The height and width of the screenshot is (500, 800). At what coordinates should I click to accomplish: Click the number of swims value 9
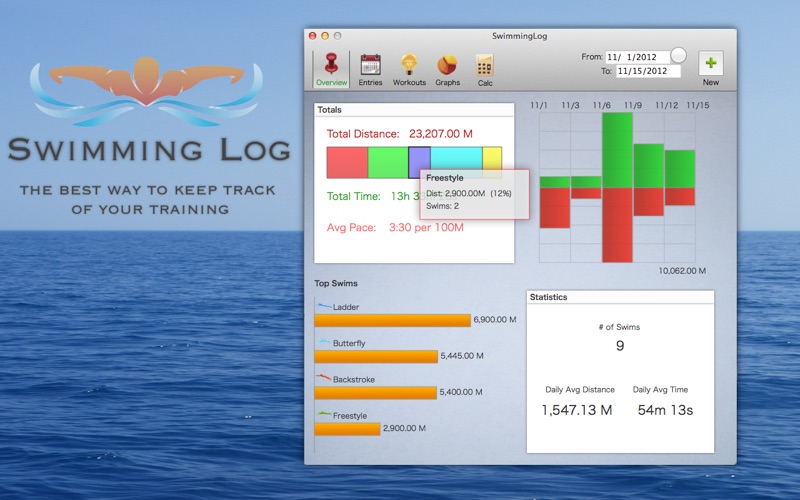[x=620, y=346]
